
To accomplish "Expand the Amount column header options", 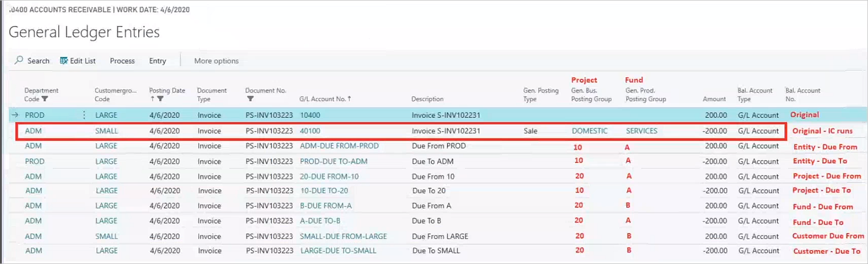I will pos(714,99).
